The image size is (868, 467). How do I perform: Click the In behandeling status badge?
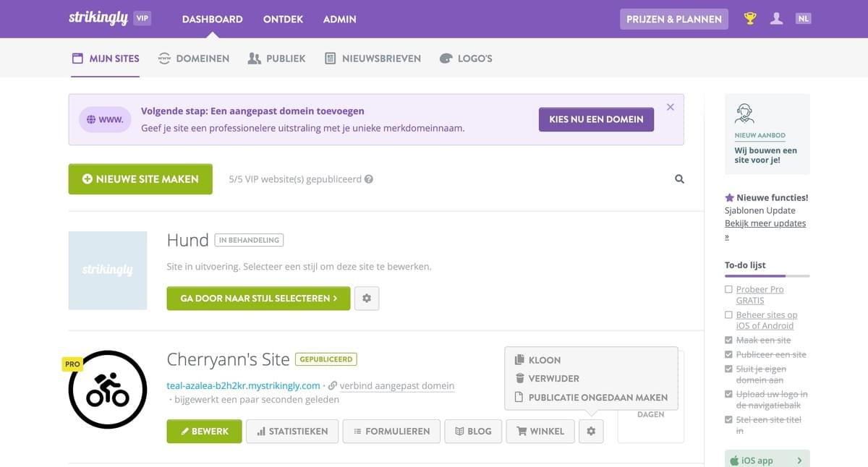pos(249,240)
